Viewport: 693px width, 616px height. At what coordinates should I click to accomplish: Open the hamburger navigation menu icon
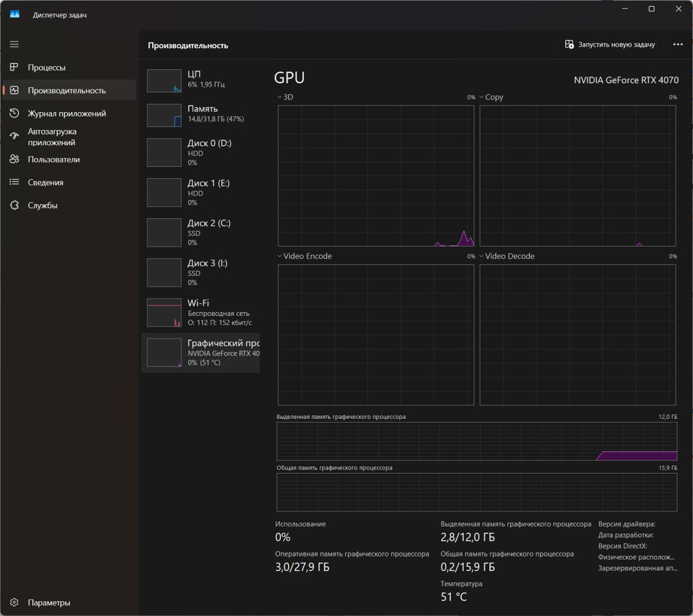tap(14, 44)
